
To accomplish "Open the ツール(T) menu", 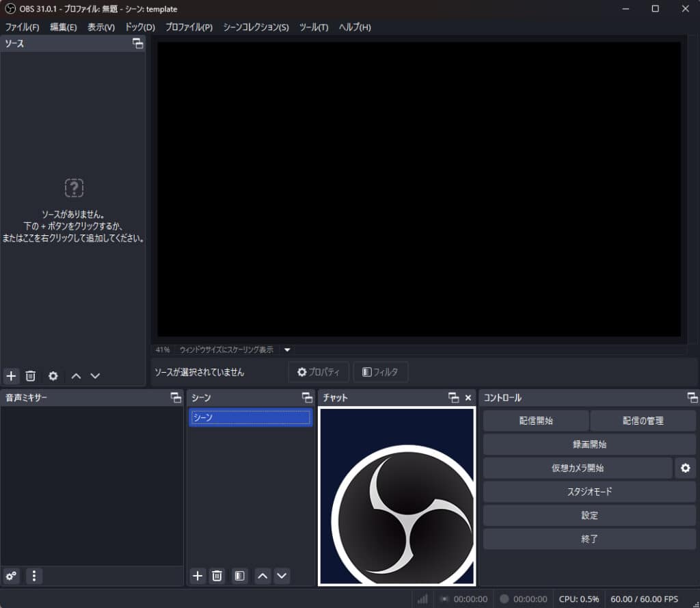I will tap(314, 27).
